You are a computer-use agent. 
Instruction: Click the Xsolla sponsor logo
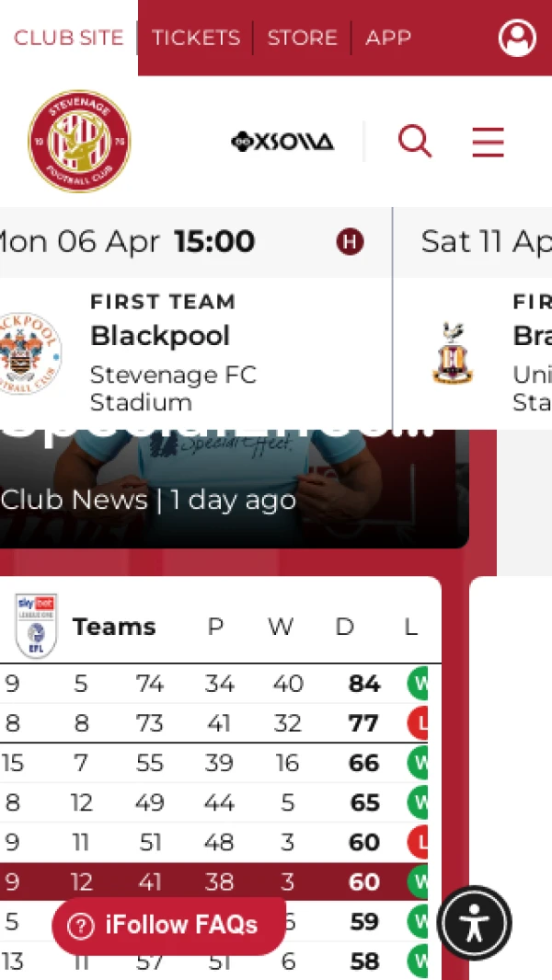(x=282, y=142)
